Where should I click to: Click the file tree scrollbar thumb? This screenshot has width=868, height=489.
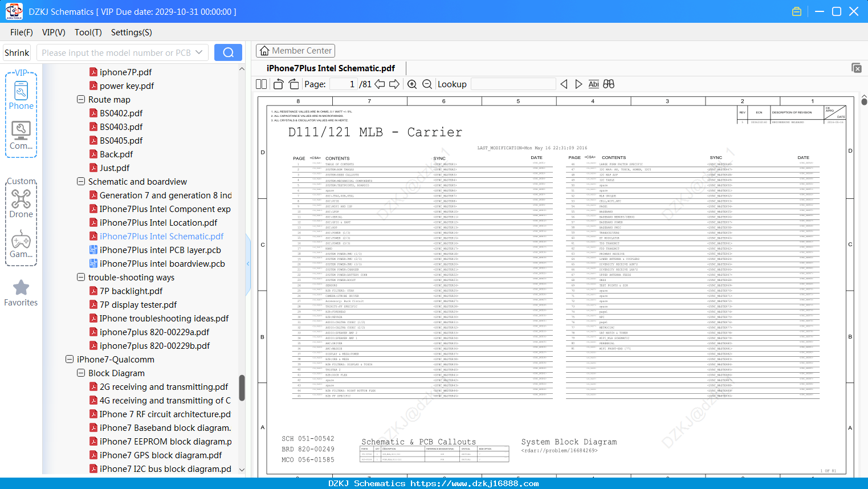242,388
